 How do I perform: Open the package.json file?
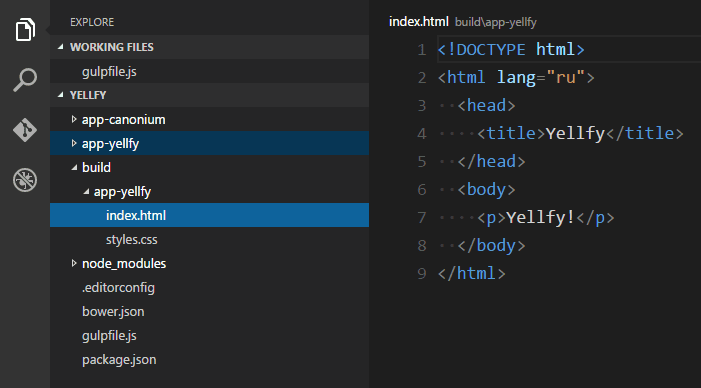coord(119,360)
